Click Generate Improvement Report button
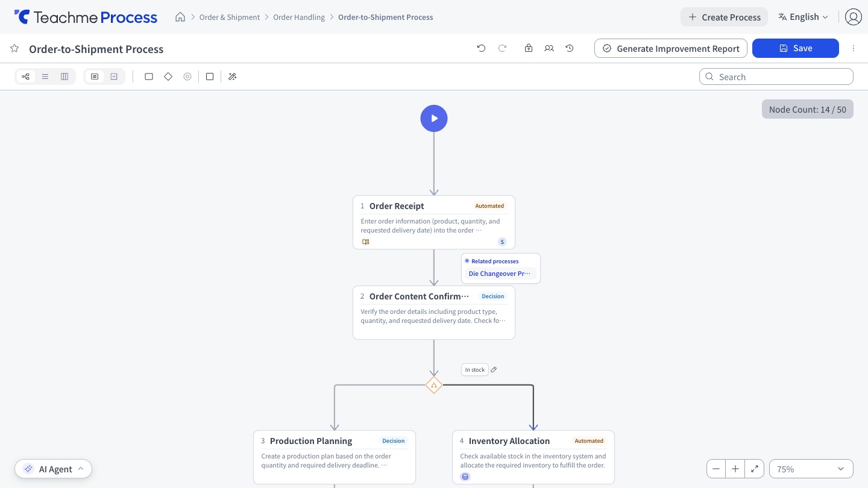Viewport: 868px width, 488px height. coord(671,48)
